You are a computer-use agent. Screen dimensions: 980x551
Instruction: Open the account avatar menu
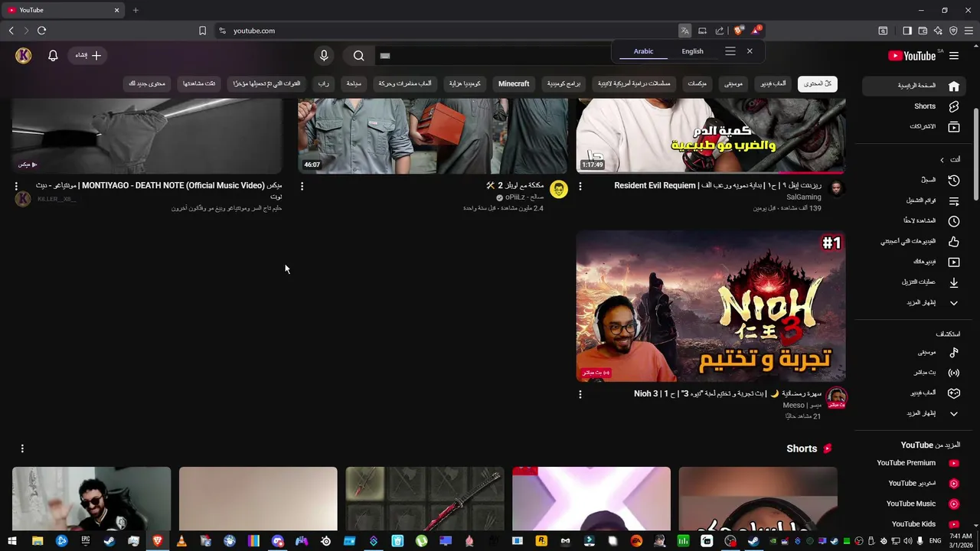24,56
